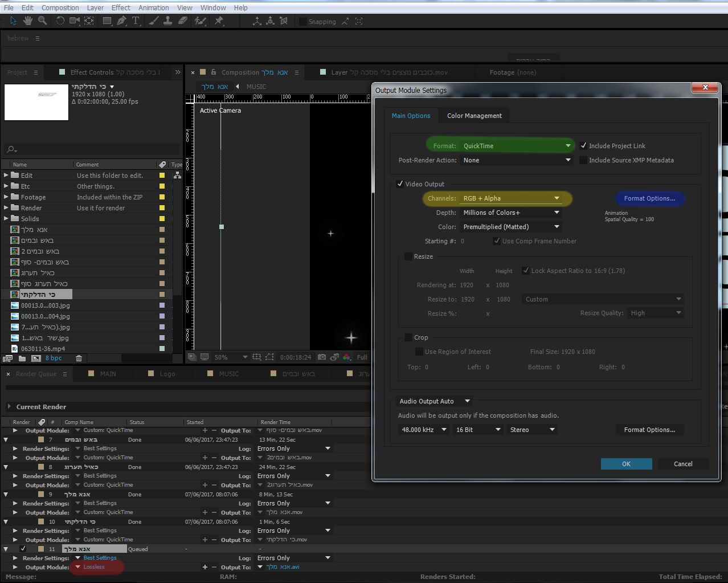Click the 8 bpc color depth setting

pyautogui.click(x=54, y=358)
